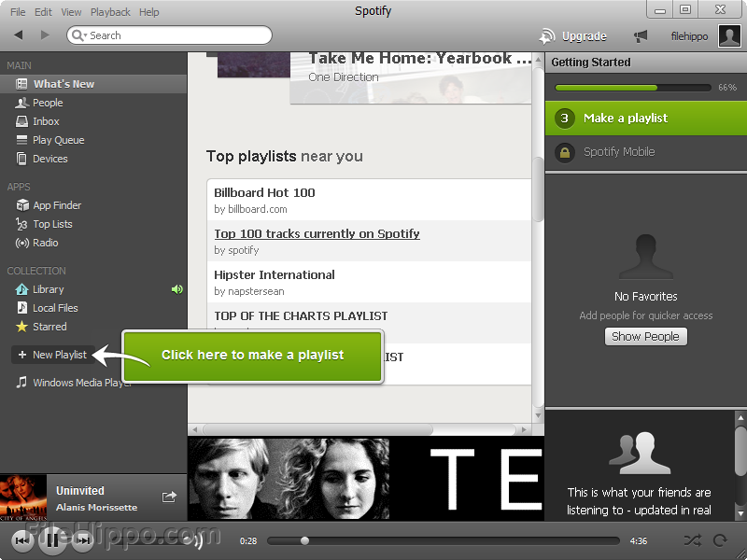The height and width of the screenshot is (560, 747).
Task: Click the friends feed scrollbar down arrow
Action: pos(740,514)
